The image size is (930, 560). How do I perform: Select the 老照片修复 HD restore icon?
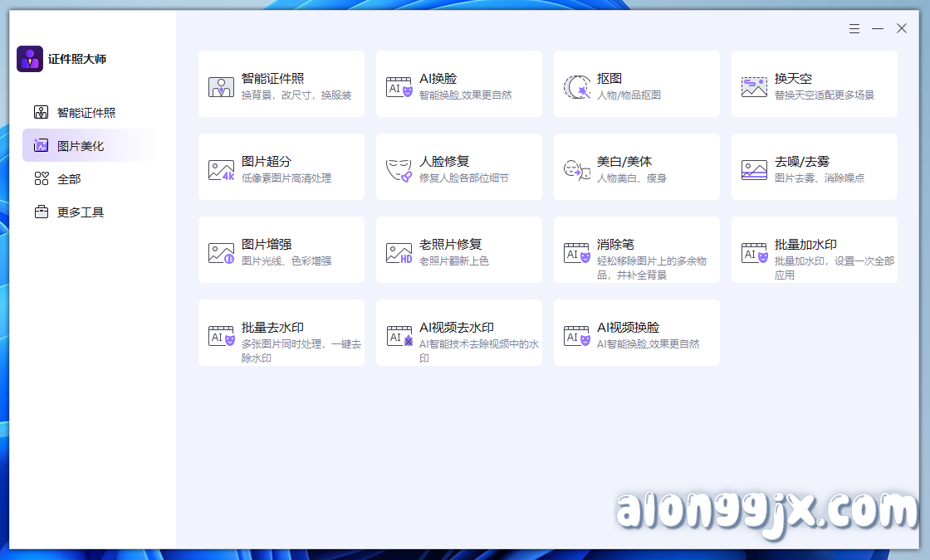(399, 249)
